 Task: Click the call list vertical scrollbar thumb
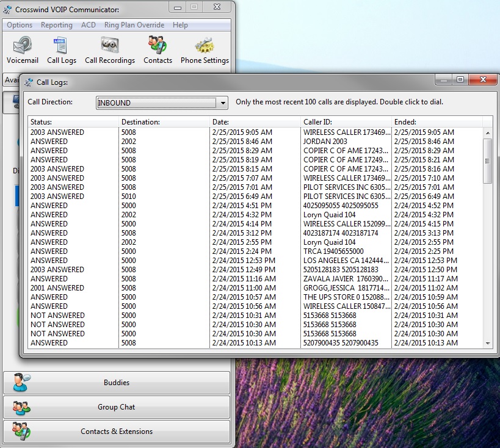pos(487,161)
